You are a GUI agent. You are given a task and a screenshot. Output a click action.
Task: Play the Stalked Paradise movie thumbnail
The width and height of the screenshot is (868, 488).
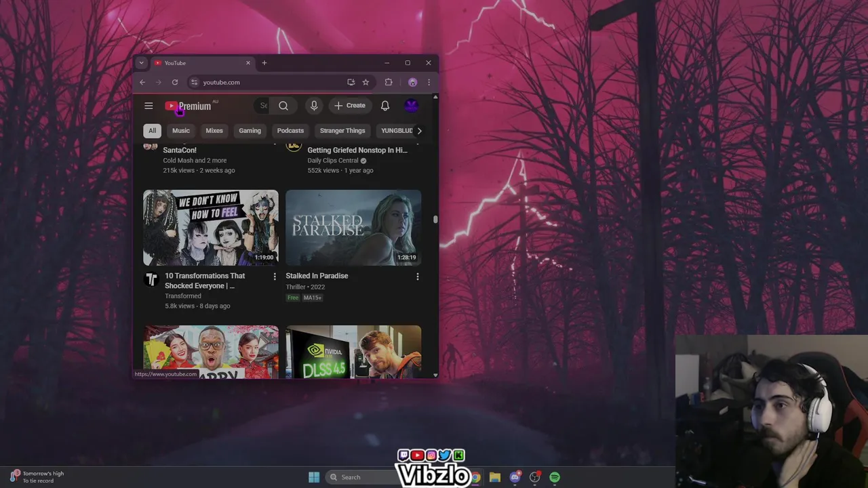pyautogui.click(x=353, y=228)
